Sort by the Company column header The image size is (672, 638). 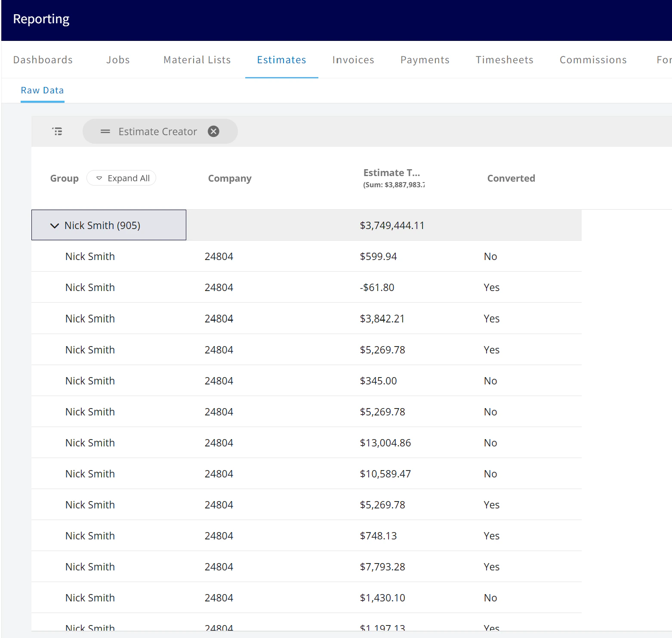pyautogui.click(x=230, y=178)
